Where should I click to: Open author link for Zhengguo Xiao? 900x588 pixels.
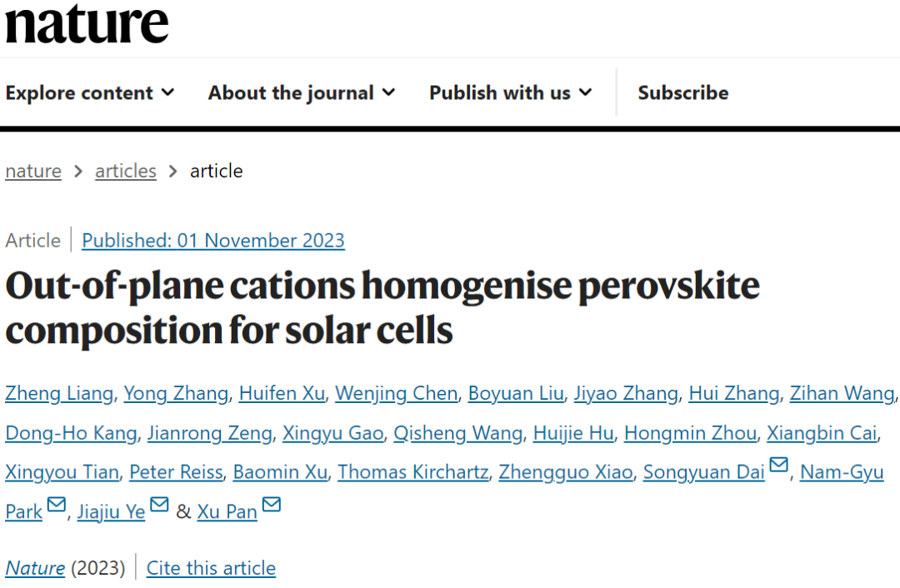pos(565,472)
